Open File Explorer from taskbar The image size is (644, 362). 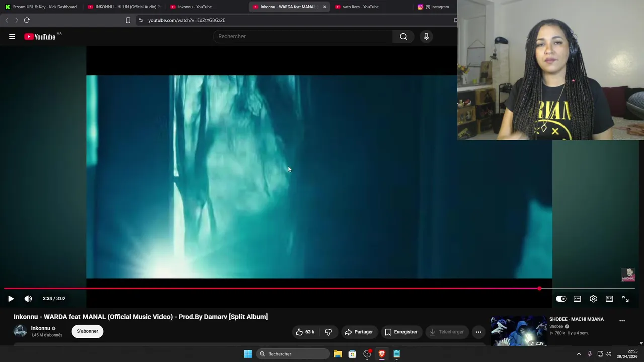coord(338,354)
